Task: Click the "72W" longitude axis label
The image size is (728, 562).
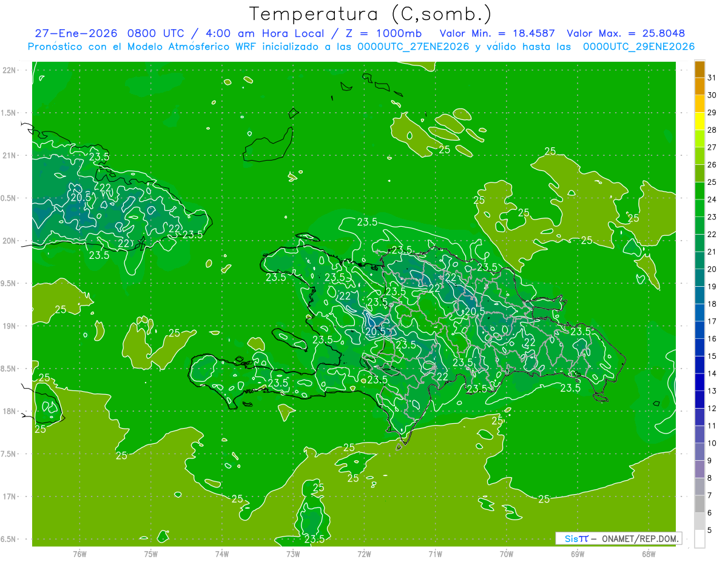Action: click(x=364, y=554)
